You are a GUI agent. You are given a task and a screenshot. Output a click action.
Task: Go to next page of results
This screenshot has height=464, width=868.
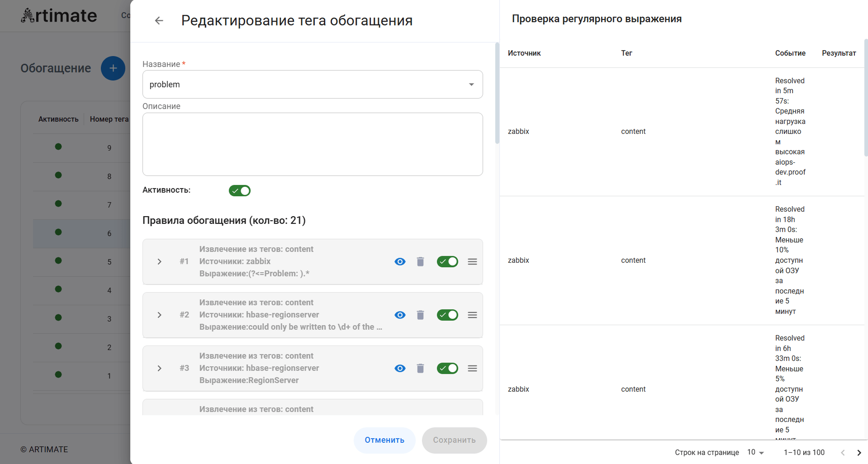[x=859, y=453]
